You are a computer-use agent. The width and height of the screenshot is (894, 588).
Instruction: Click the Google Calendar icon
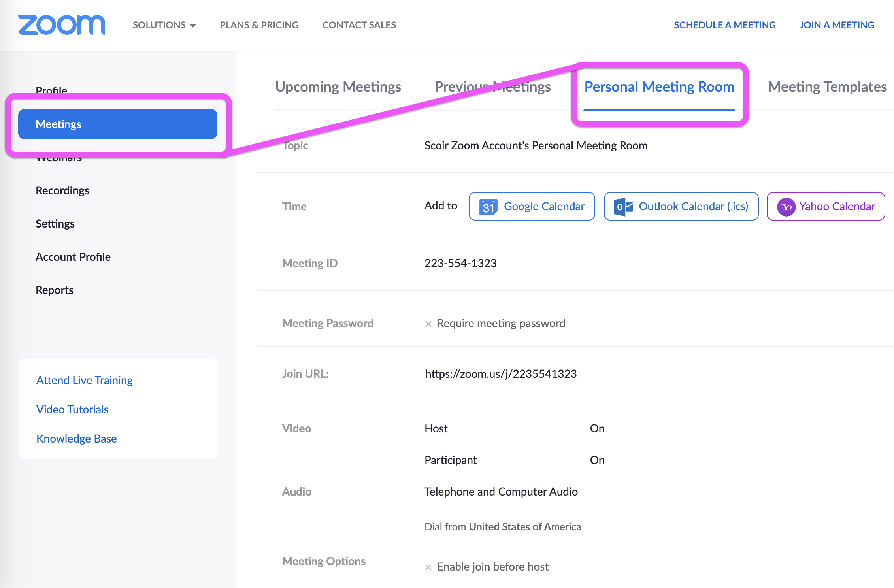point(488,206)
